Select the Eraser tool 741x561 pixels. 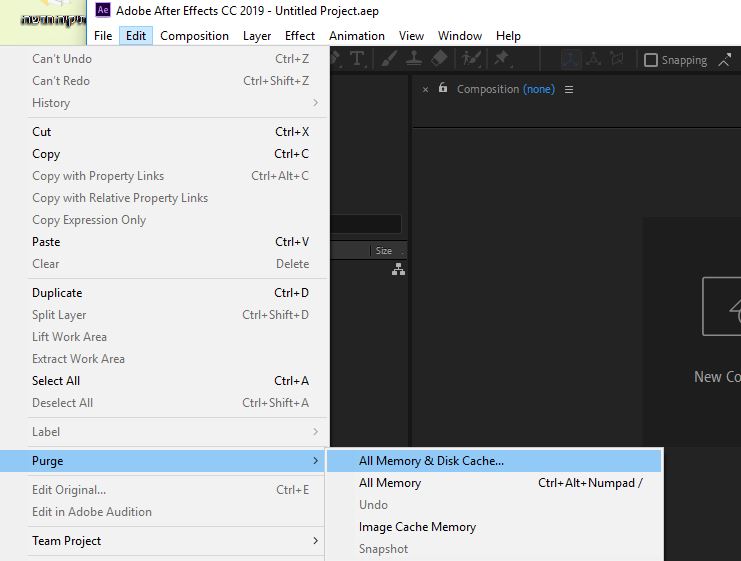click(x=439, y=59)
